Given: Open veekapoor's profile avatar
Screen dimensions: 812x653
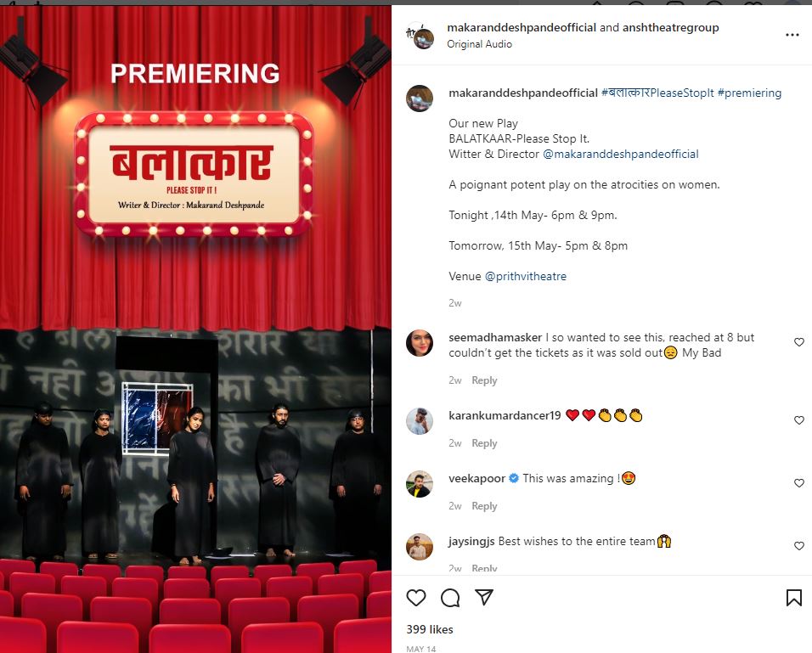Looking at the screenshot, I should (420, 484).
